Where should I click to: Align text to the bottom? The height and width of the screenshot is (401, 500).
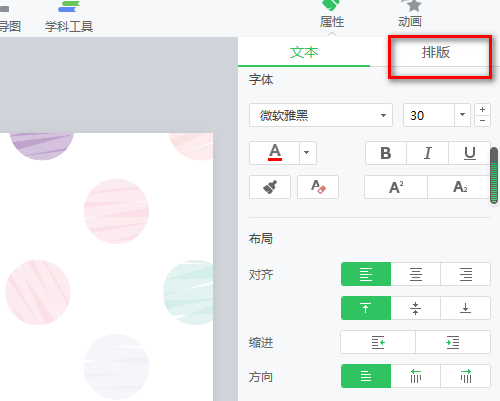tap(466, 308)
